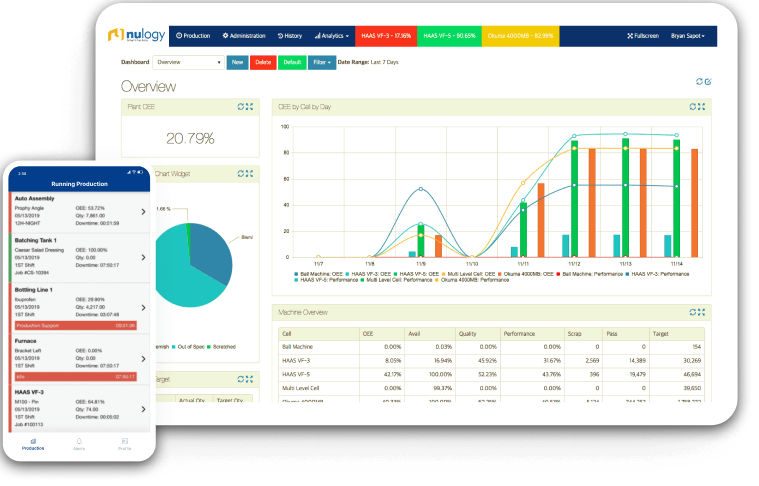759x486 pixels.
Task: Open the Profile tab in mobile app
Action: 125,443
